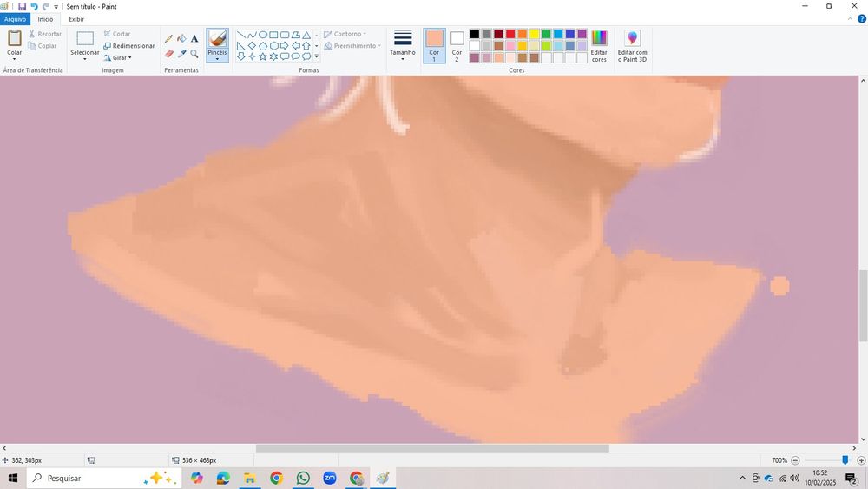Click the 700% zoom level text

click(779, 460)
